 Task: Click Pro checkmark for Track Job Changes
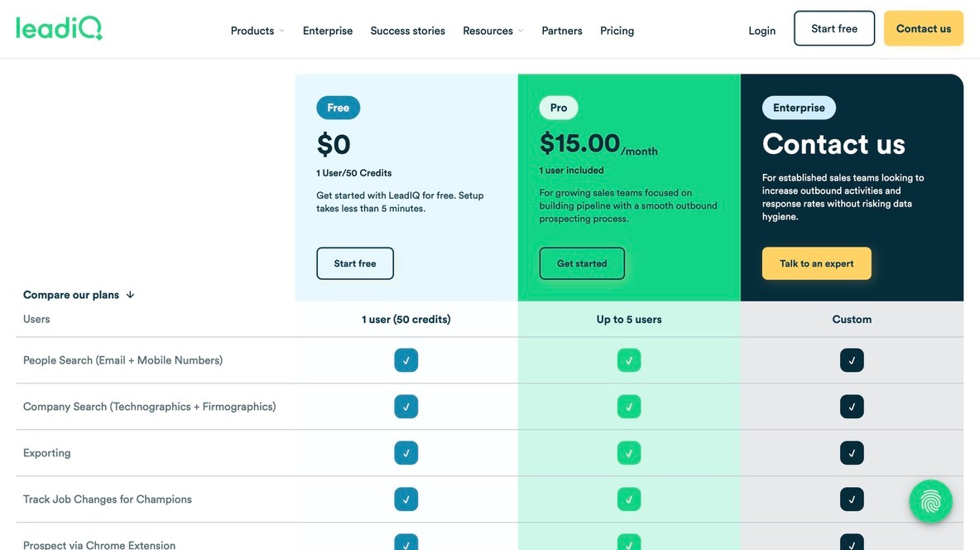[x=629, y=499]
